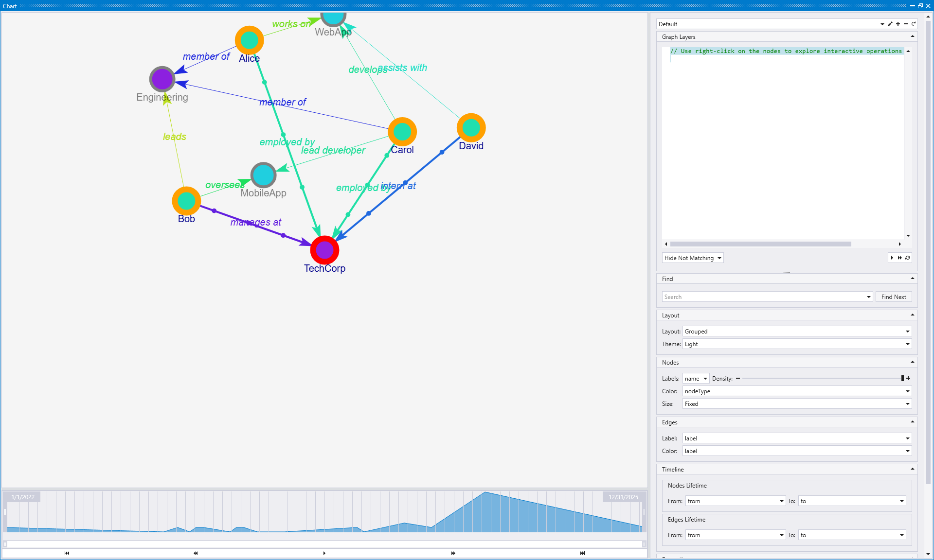Increase node label Density with the plus control
This screenshot has width=934, height=560.
908,378
